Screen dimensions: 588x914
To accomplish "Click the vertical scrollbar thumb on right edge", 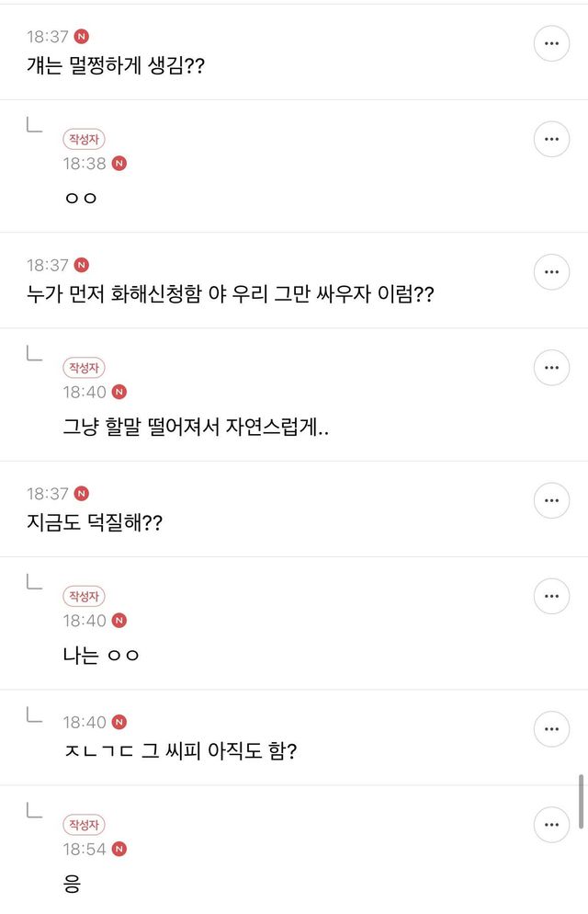I will click(x=581, y=802).
